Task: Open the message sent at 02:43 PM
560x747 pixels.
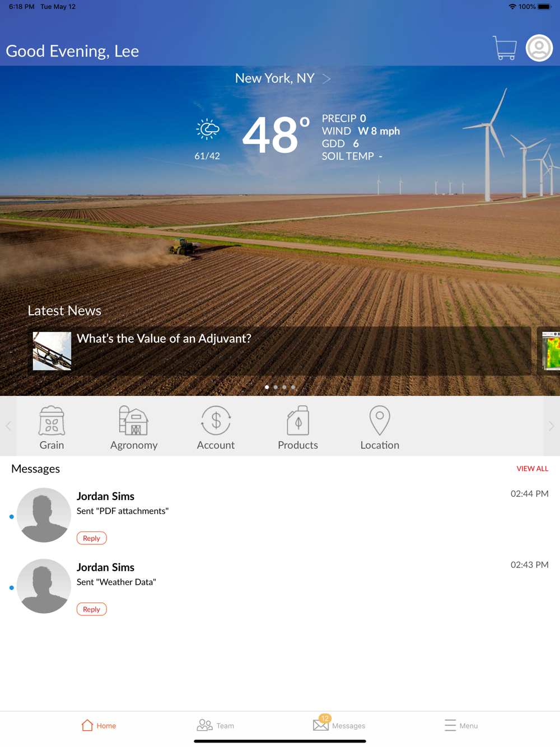Action: click(280, 588)
